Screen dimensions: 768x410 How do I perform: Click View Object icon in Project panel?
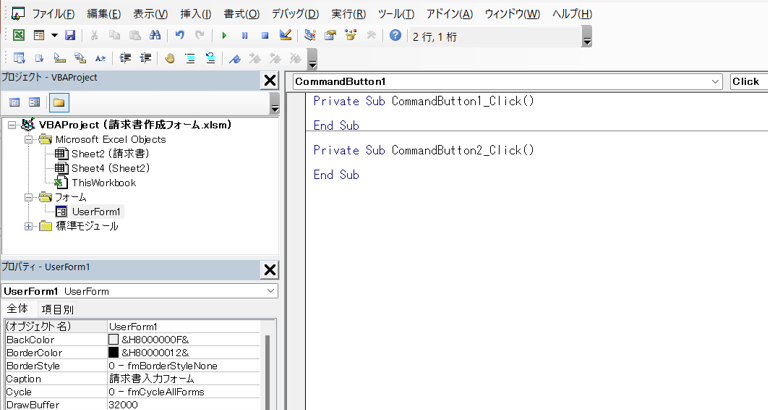click(35, 102)
